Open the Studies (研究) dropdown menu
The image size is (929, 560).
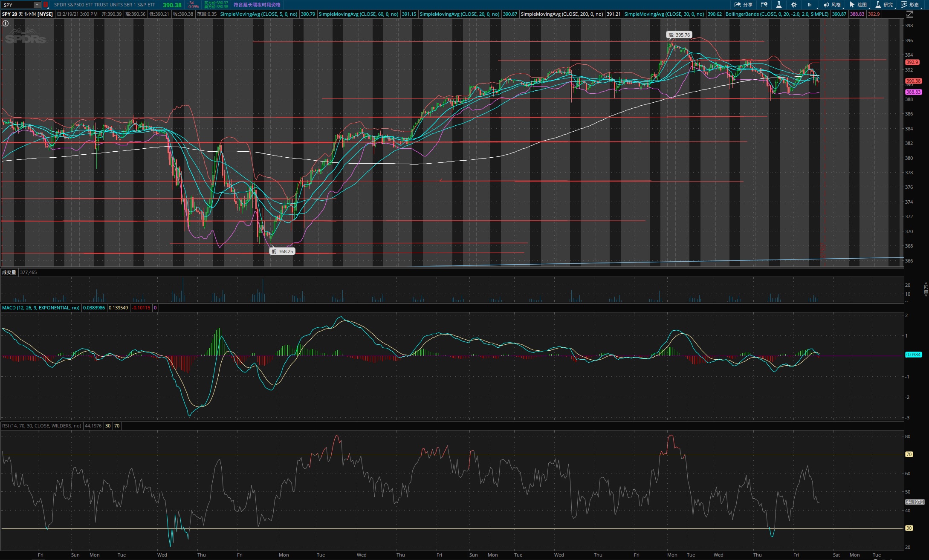tap(884, 5)
